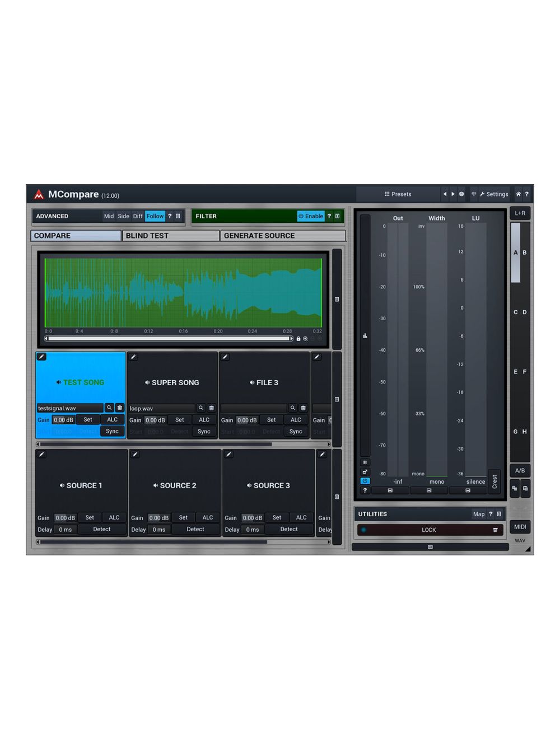Click the trash icon next to loop.wav
Image resolution: width=560 pixels, height=739 pixels.
[211, 408]
